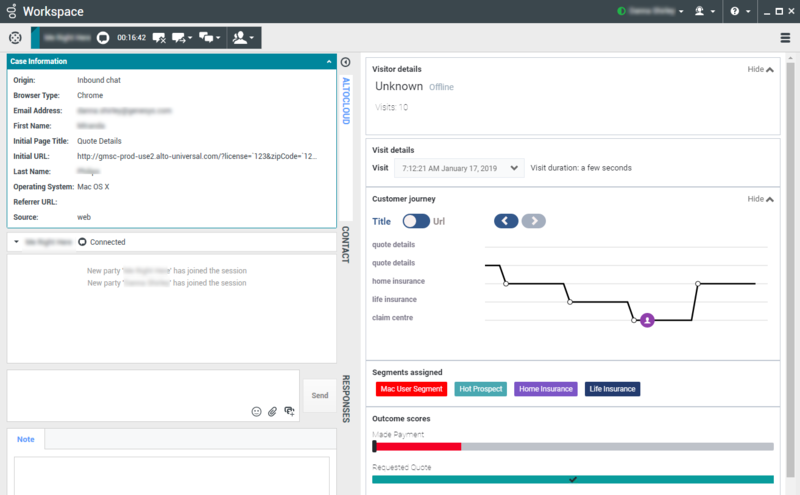
Task: Click the Send button
Action: pos(320,395)
